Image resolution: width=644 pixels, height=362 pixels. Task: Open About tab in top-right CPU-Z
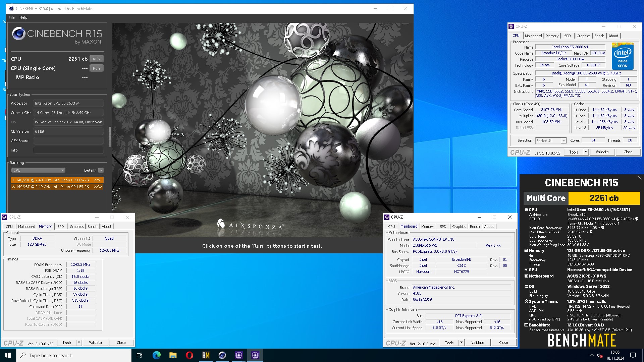click(x=613, y=36)
